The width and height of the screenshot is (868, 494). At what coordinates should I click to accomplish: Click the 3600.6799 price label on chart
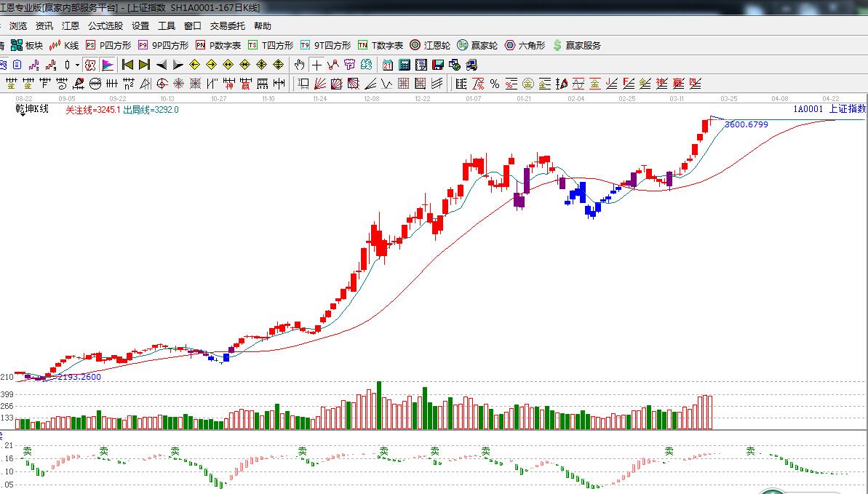point(746,124)
